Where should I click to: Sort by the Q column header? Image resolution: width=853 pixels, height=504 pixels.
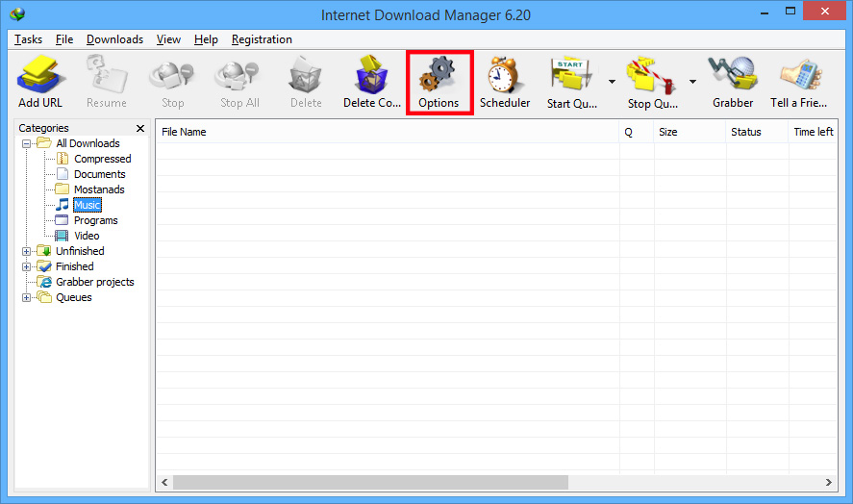tap(636, 132)
